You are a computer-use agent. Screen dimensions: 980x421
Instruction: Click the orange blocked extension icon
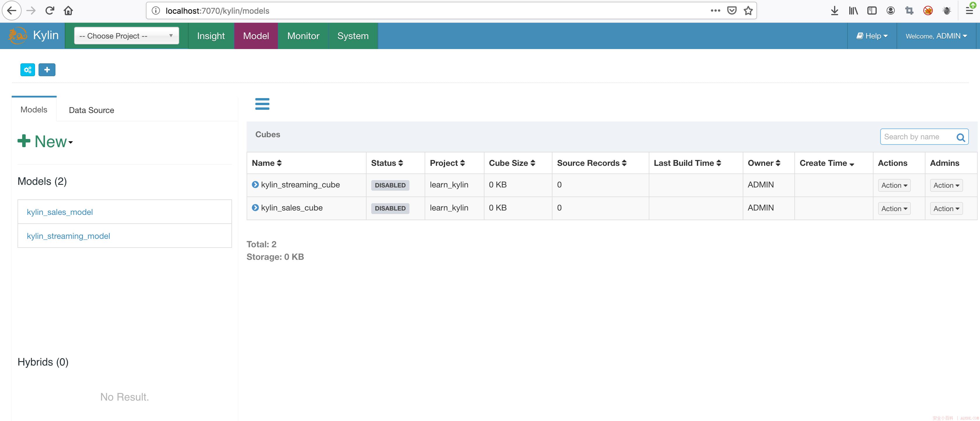[x=928, y=11]
